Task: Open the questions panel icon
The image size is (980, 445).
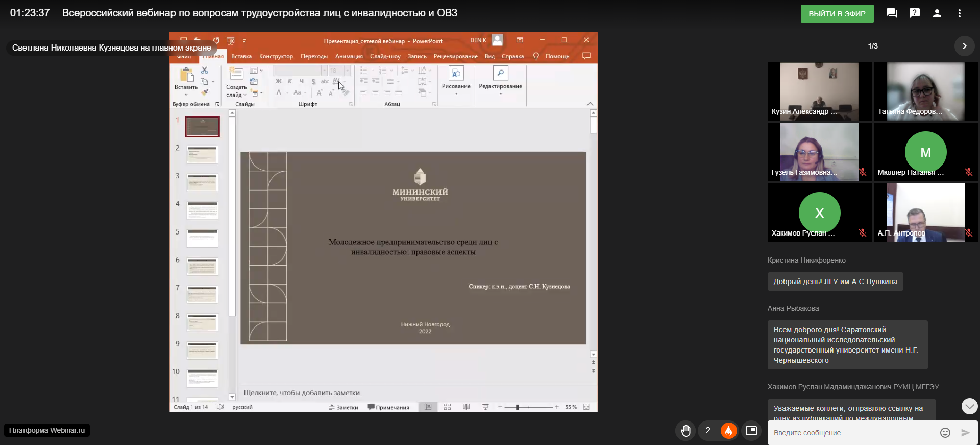Action: [x=914, y=13]
